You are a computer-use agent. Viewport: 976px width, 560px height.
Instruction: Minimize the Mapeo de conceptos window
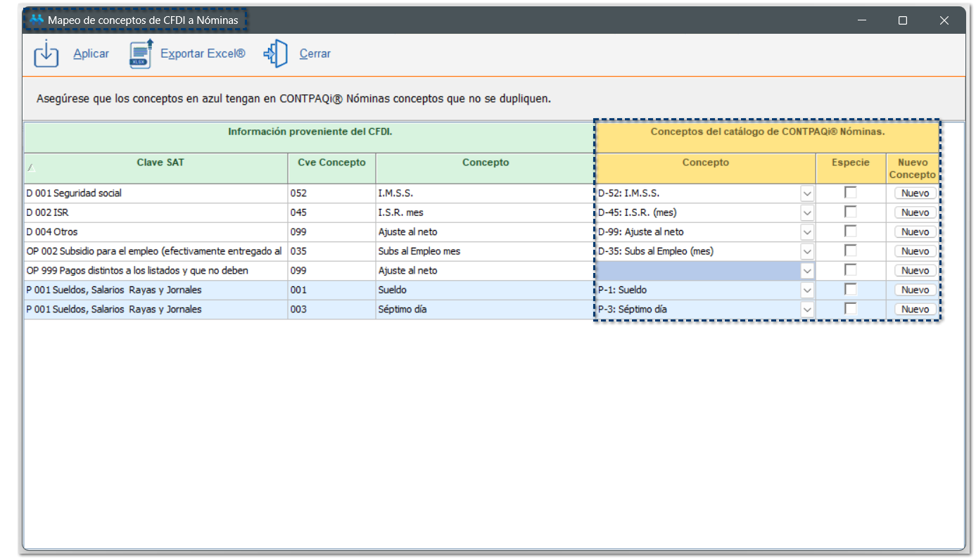coord(862,20)
